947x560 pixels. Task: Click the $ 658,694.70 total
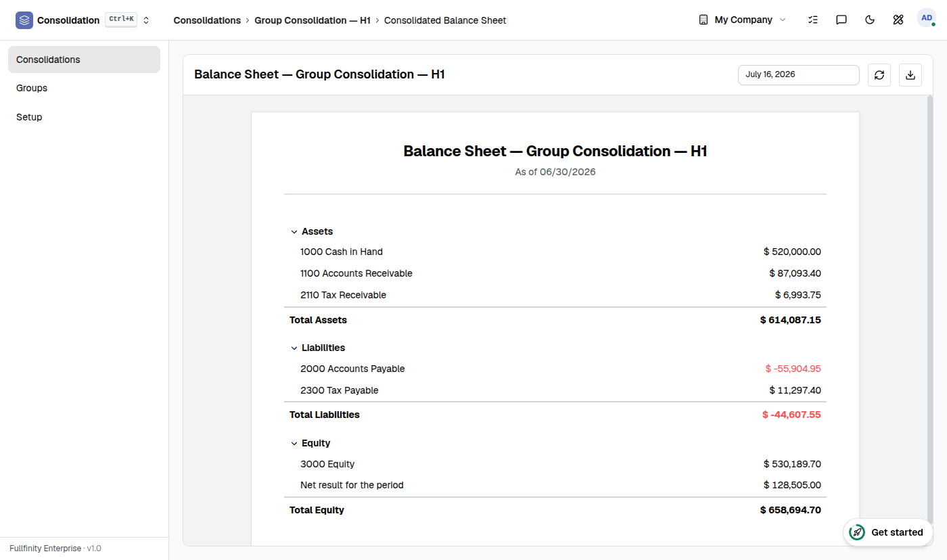click(791, 510)
